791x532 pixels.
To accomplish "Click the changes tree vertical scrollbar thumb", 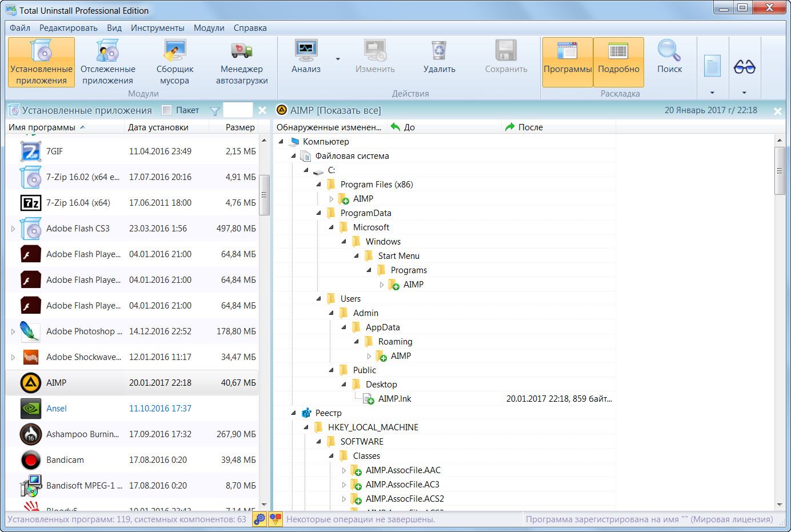I will [780, 171].
